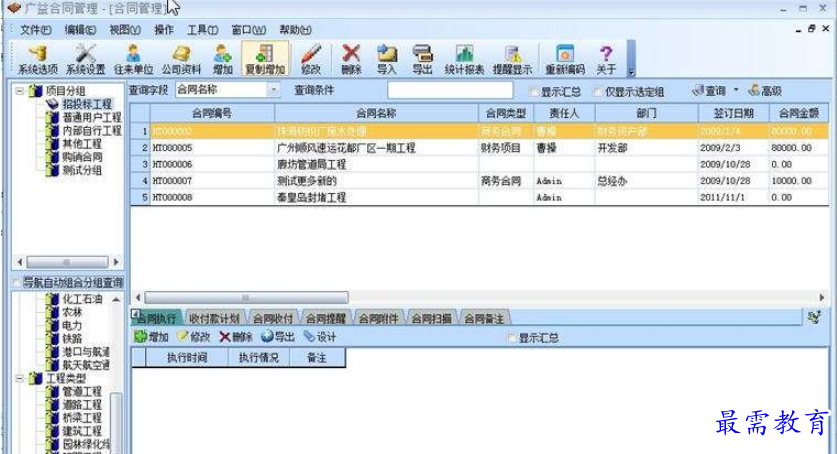Image resolution: width=837 pixels, height=454 pixels.
Task: Click the 增加 toolbar icon
Action: coord(223,59)
